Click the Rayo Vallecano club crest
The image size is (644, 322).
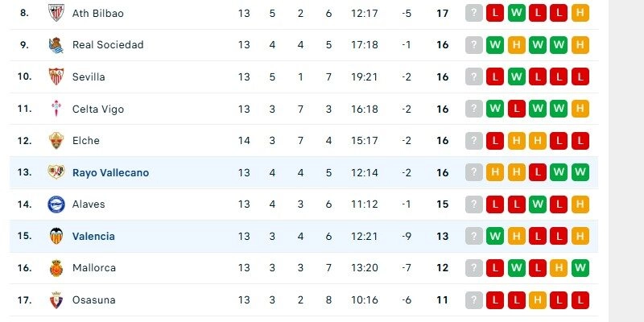click(56, 172)
